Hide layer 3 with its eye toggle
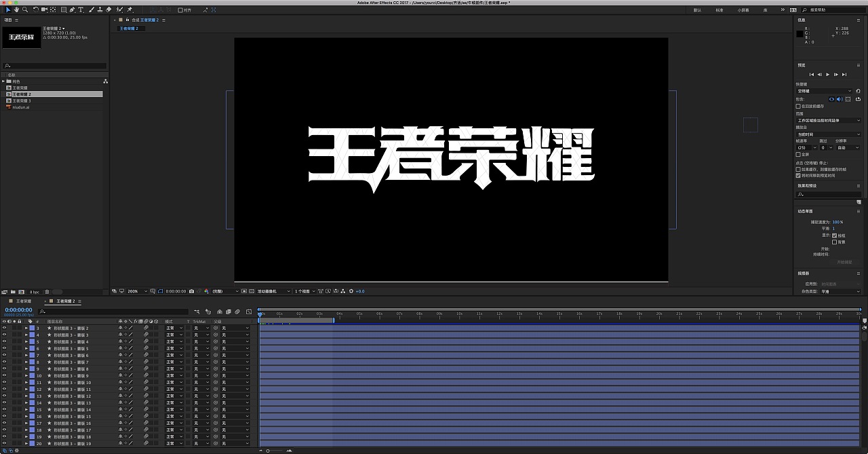The width and height of the screenshot is (868, 454). pyautogui.click(x=4, y=328)
